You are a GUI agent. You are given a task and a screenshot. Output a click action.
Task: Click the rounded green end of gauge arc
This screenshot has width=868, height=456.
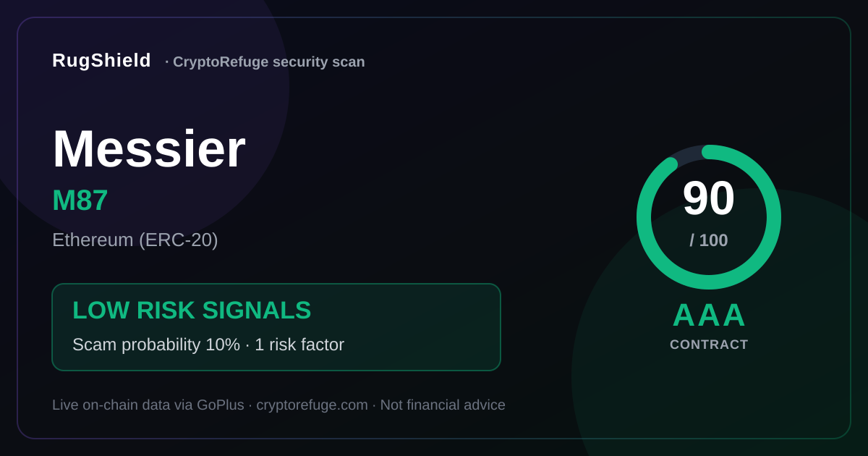tap(671, 164)
